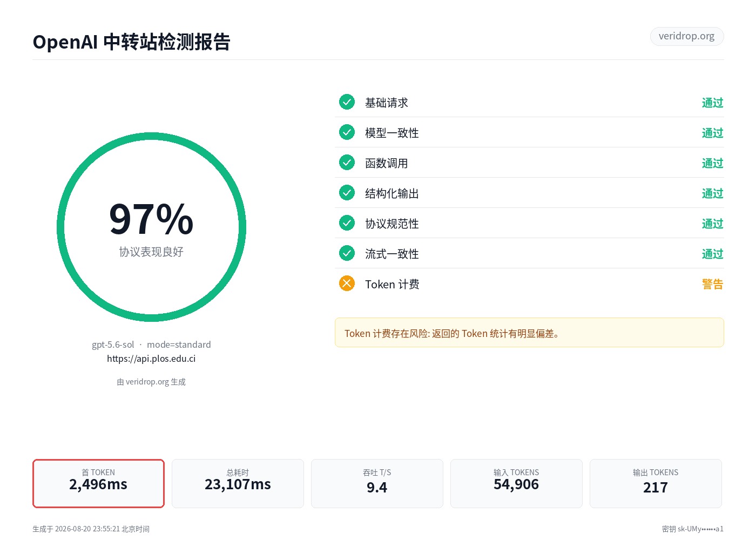Select the 输出 TOKENS 217 card
The height and width of the screenshot is (540, 756).
click(x=656, y=483)
